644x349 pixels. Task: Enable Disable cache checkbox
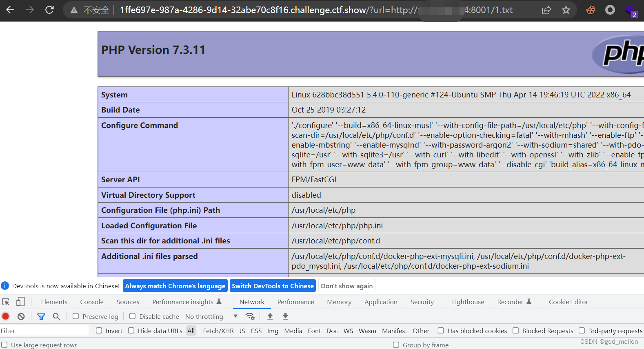tap(133, 316)
